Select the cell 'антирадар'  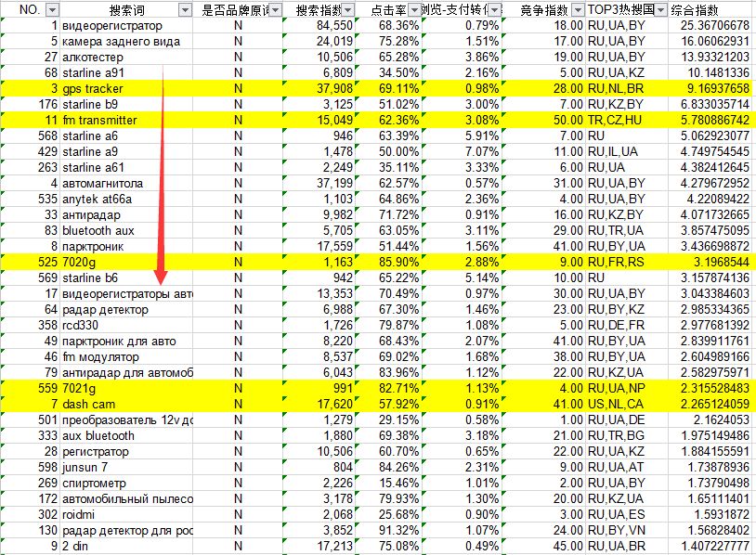click(x=126, y=215)
